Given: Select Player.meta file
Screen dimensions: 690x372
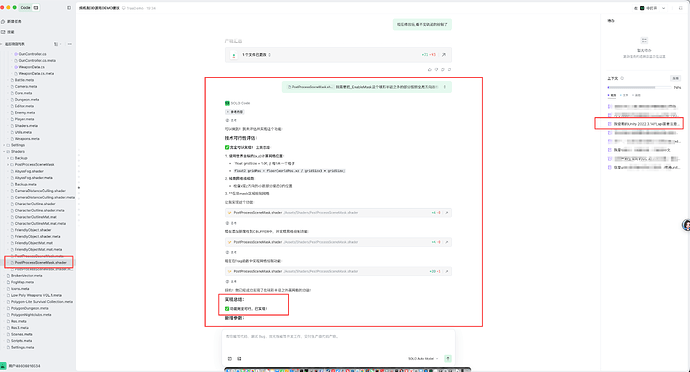Looking at the screenshot, I should [24, 119].
